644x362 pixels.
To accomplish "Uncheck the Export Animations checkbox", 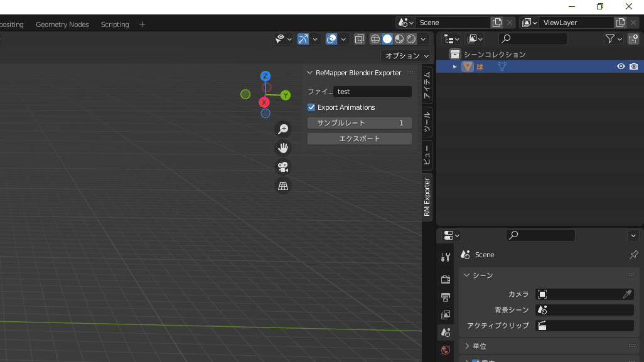I will [311, 107].
